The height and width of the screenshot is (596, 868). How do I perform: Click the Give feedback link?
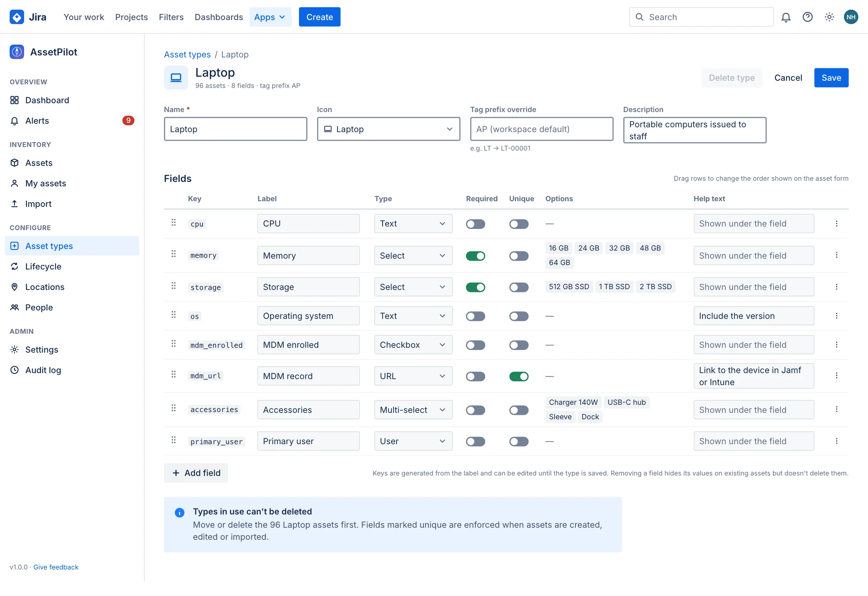pos(56,567)
